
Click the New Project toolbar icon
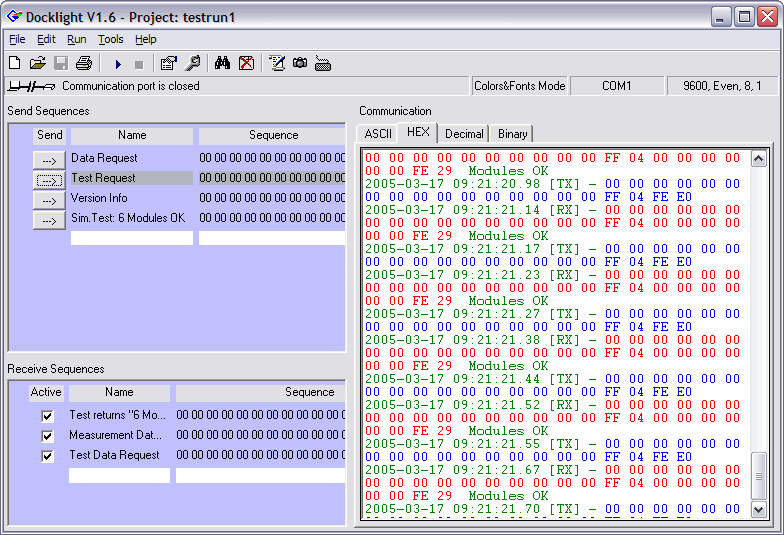tap(15, 63)
